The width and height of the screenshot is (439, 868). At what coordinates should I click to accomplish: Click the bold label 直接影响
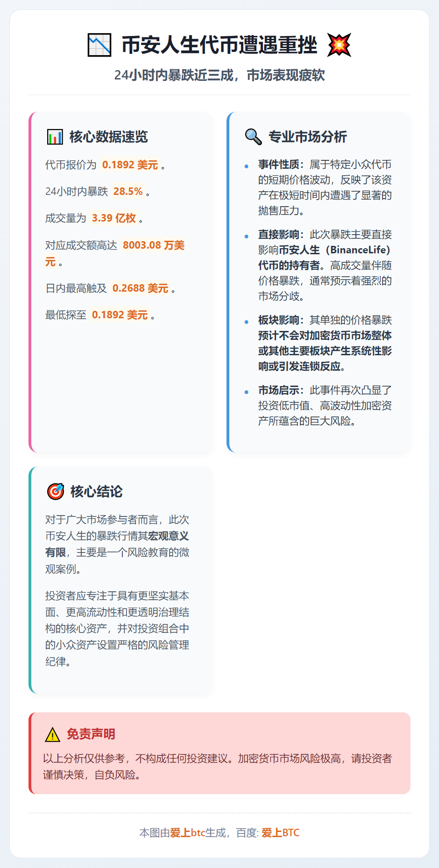click(x=279, y=235)
